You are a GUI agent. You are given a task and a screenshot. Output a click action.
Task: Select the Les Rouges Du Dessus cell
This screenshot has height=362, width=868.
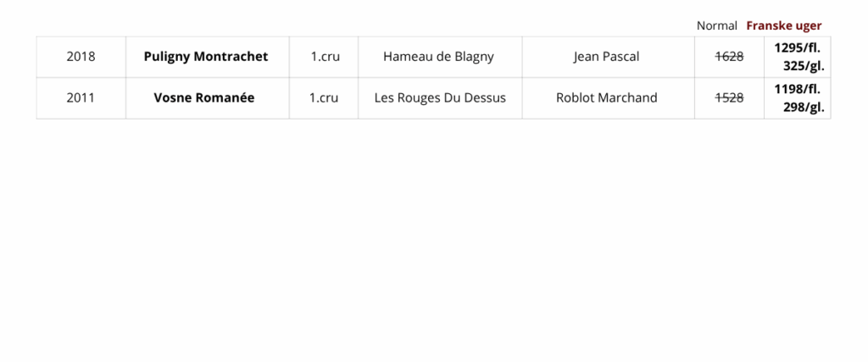tap(440, 97)
